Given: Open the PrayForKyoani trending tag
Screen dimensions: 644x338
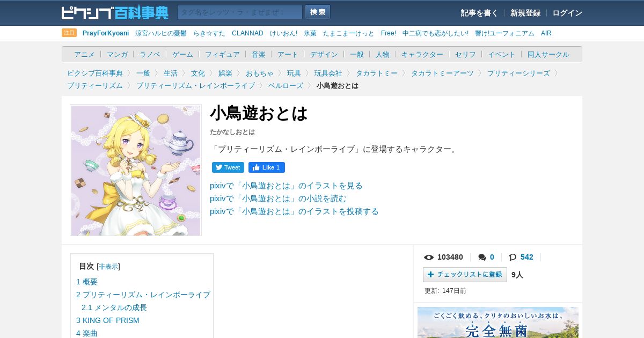Looking at the screenshot, I should 106,33.
